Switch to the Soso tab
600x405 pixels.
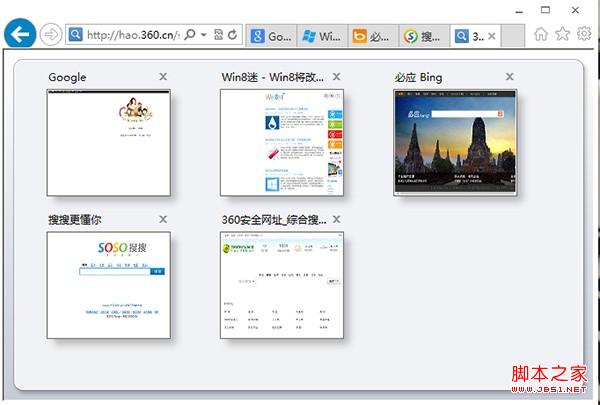pos(424,36)
